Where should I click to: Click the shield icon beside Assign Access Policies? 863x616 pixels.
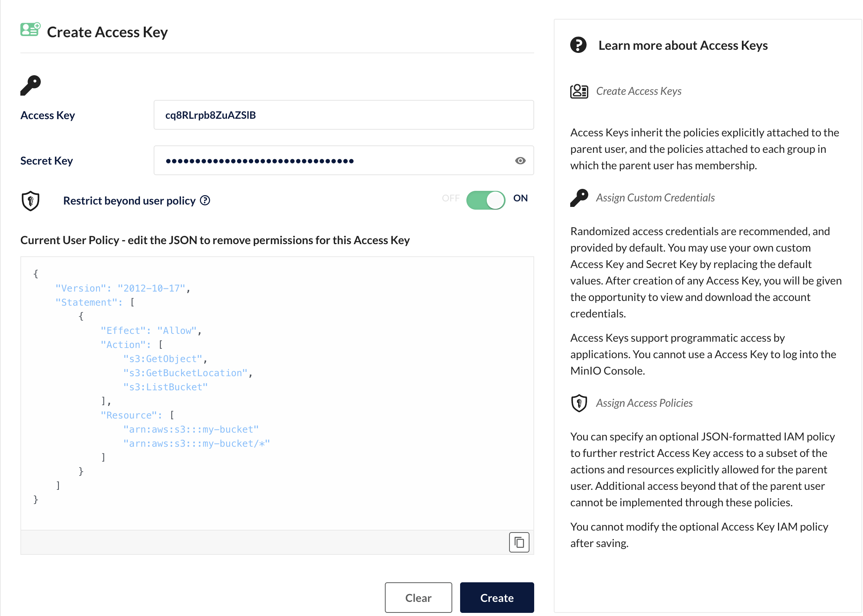[x=579, y=403]
